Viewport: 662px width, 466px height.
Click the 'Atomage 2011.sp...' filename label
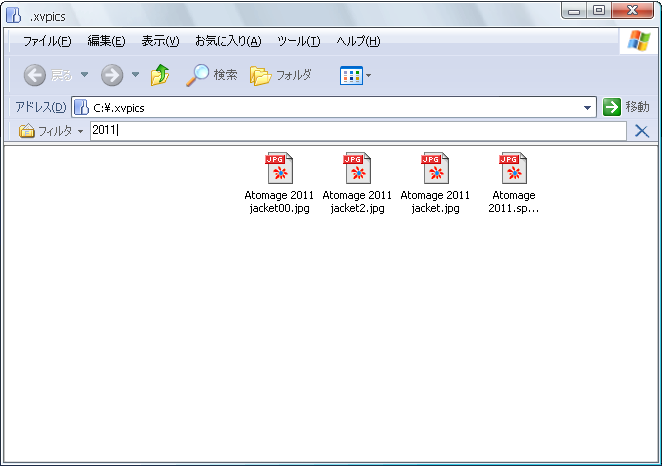513,202
